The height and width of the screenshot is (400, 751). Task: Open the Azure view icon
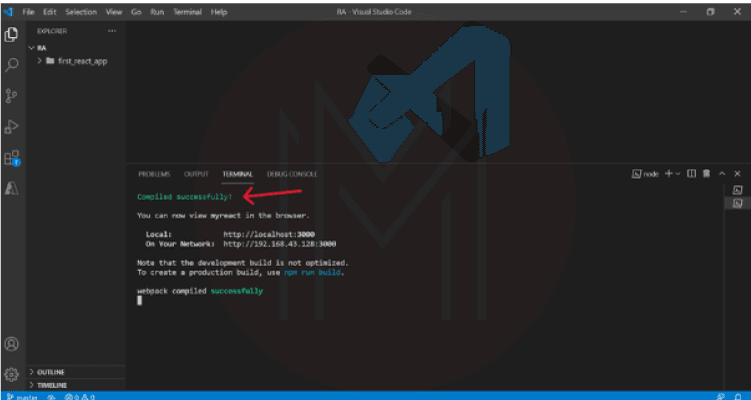[x=12, y=189]
